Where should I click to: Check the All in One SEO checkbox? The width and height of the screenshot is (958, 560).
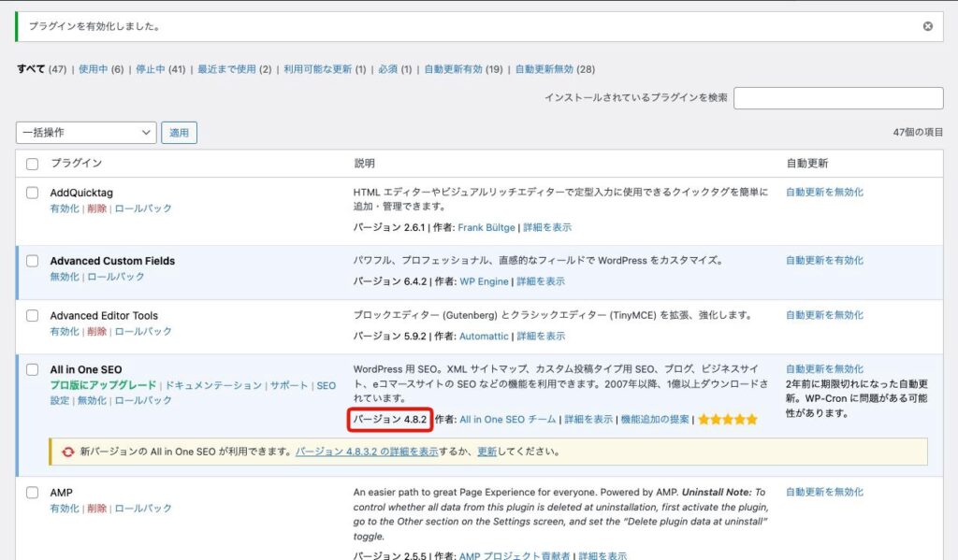[x=33, y=369]
